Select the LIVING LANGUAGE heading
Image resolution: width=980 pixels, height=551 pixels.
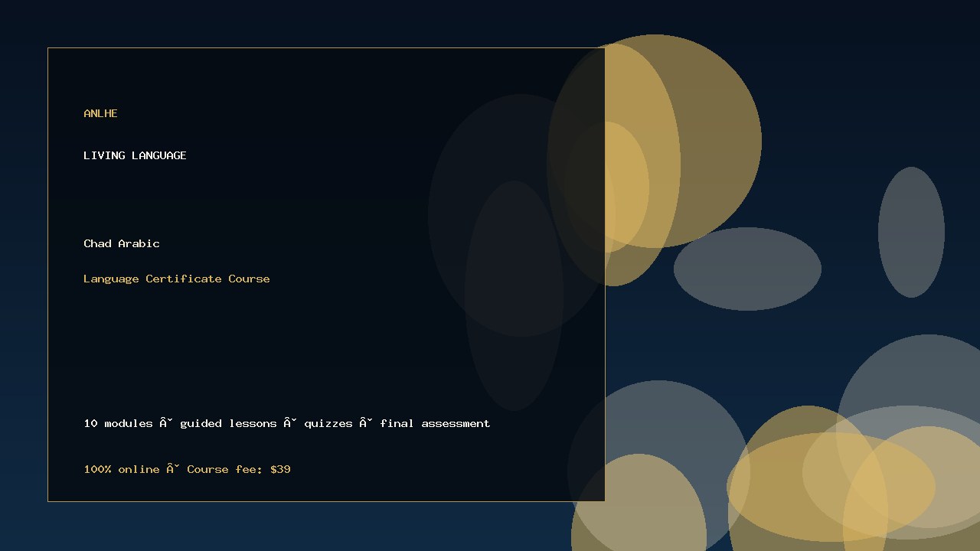pyautogui.click(x=135, y=155)
